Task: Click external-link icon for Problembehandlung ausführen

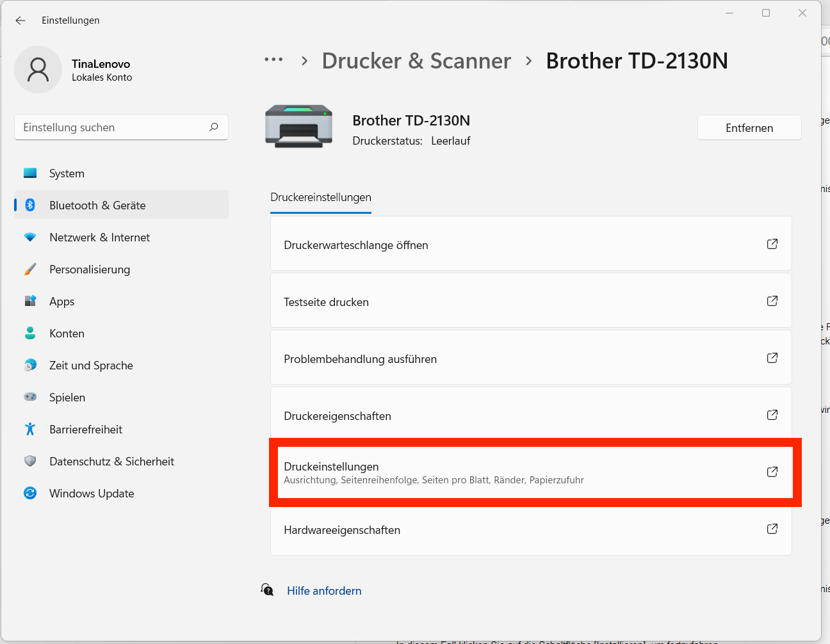Action: coord(772,358)
